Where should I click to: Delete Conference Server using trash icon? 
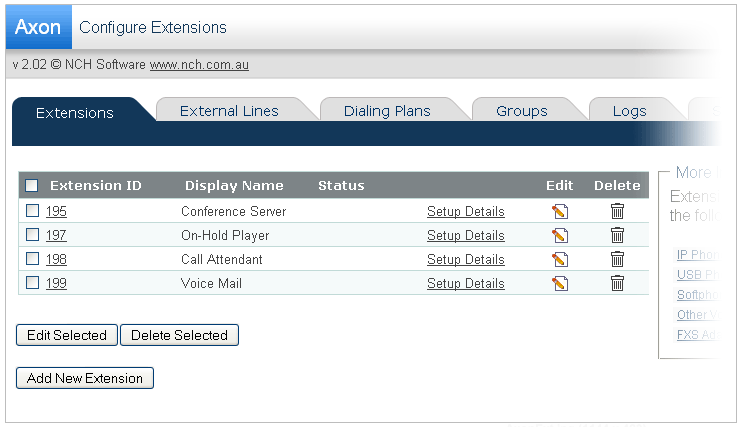point(617,211)
